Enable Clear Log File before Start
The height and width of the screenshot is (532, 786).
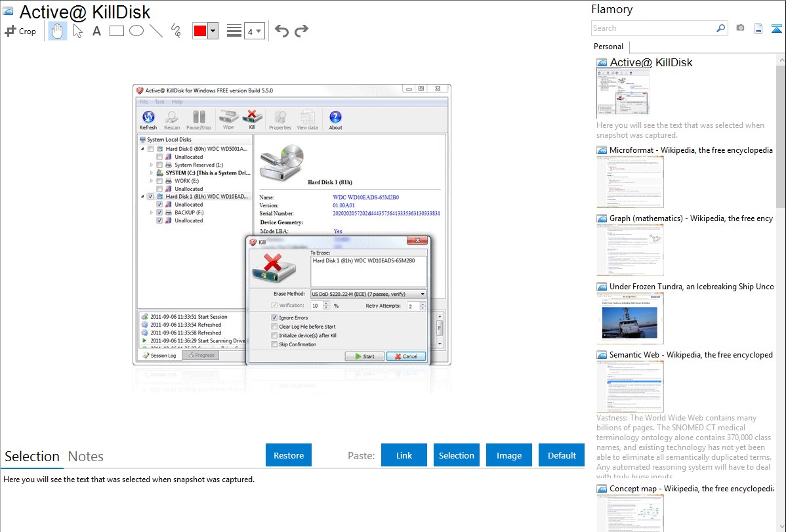pyautogui.click(x=274, y=327)
